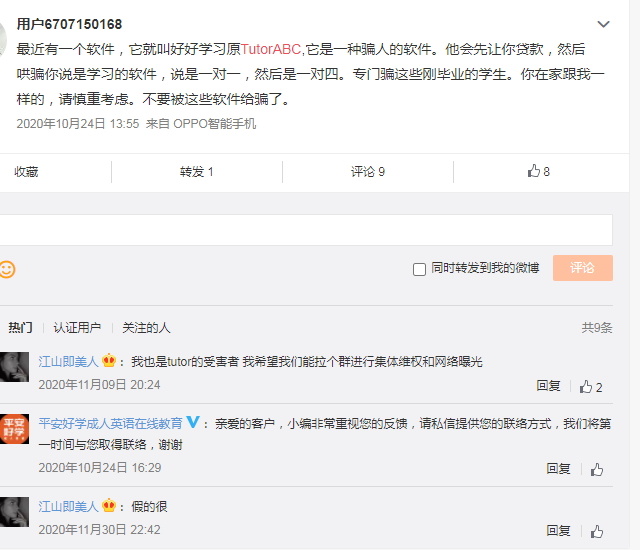640x550 pixels.
Task: Click the blue V verified badge
Action: pyautogui.click(x=193, y=422)
